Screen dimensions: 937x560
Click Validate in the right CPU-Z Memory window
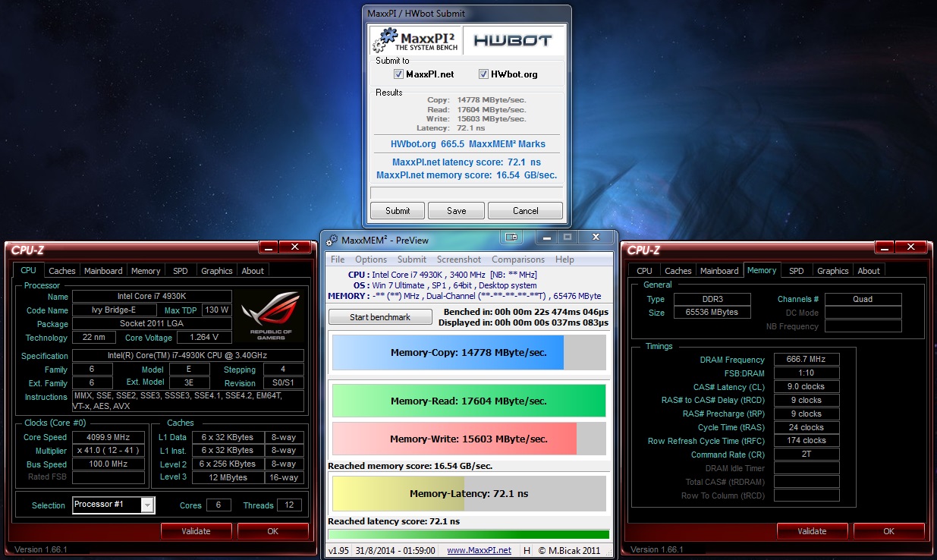tap(812, 531)
